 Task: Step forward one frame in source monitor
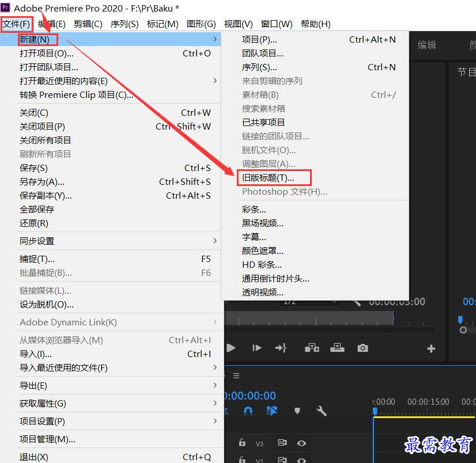point(257,348)
